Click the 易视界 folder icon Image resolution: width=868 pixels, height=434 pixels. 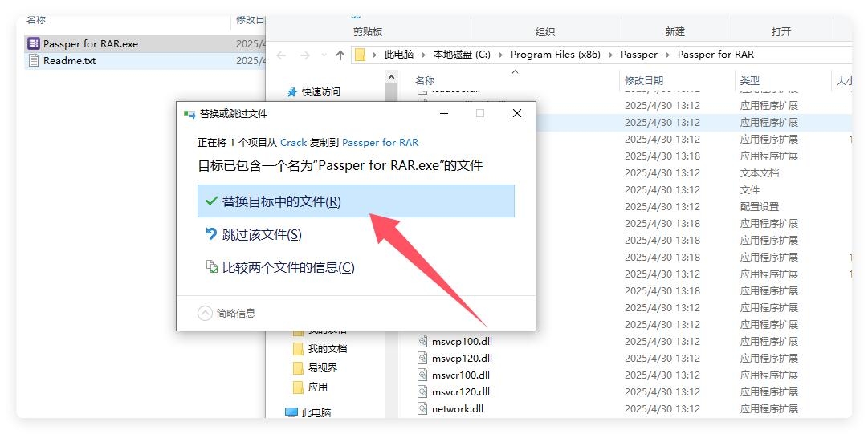298,368
